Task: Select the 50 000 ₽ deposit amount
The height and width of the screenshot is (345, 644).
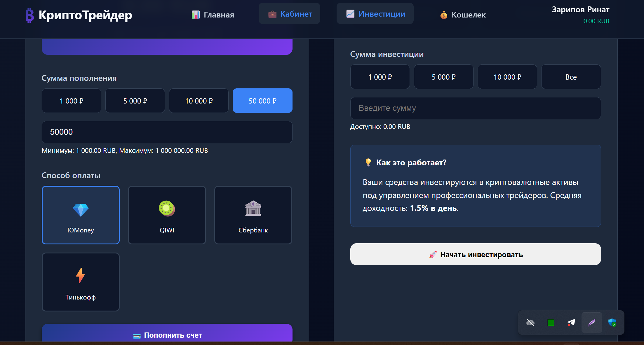Action: pyautogui.click(x=262, y=101)
